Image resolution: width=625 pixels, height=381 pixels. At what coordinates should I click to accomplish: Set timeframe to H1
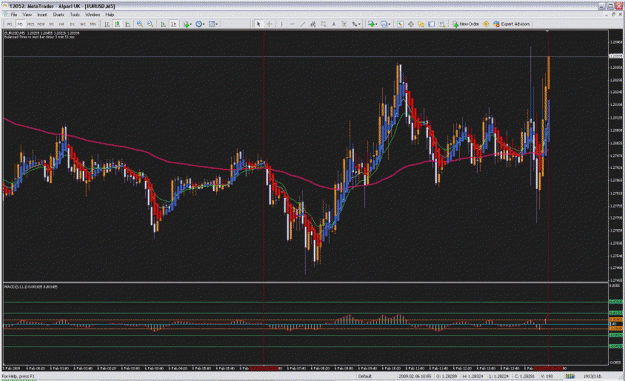[51, 24]
